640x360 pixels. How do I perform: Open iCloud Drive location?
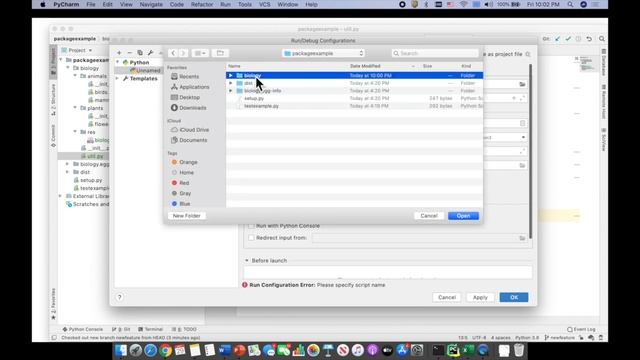(190, 129)
